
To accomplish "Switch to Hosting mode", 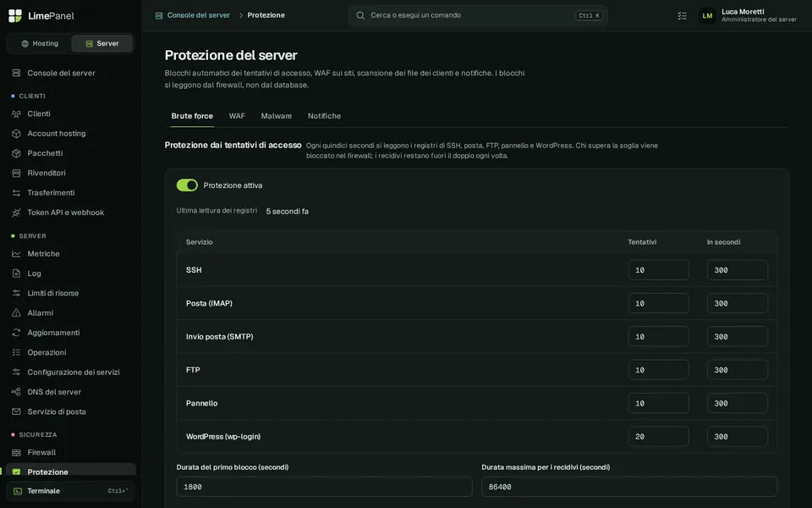I will [40, 43].
